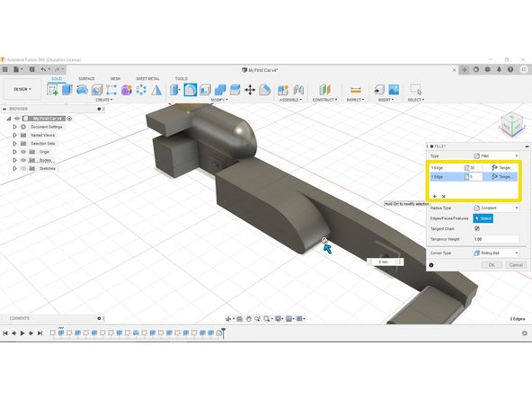
Task: Open the notifications bell icon
Action: click(x=499, y=69)
